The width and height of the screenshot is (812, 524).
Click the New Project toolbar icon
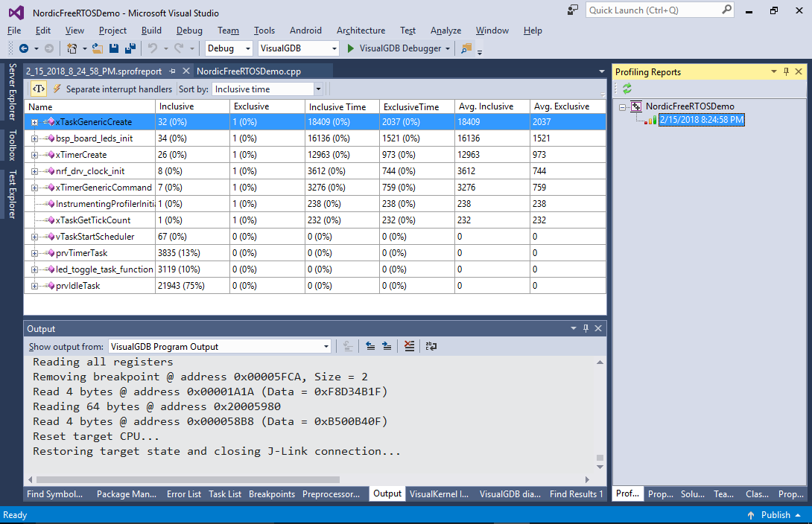click(72, 48)
